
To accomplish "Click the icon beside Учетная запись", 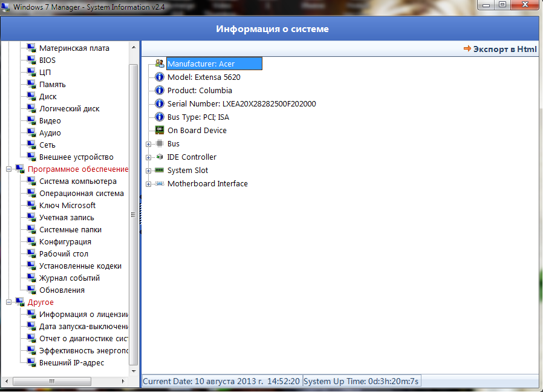I will click(31, 218).
